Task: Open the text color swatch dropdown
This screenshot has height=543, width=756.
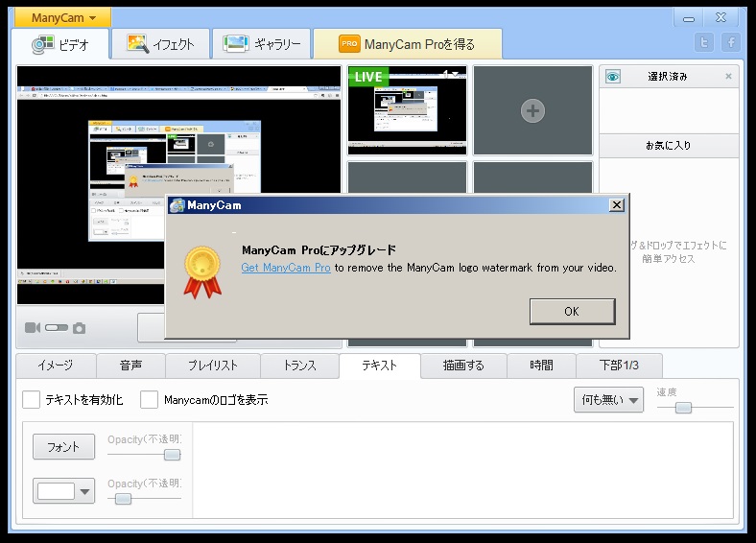Action: point(63,491)
